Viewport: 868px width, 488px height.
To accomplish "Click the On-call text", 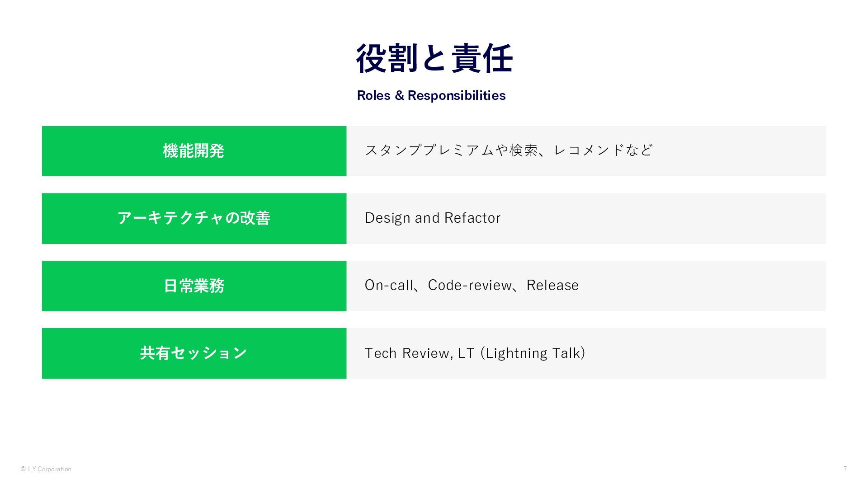I will point(389,285).
